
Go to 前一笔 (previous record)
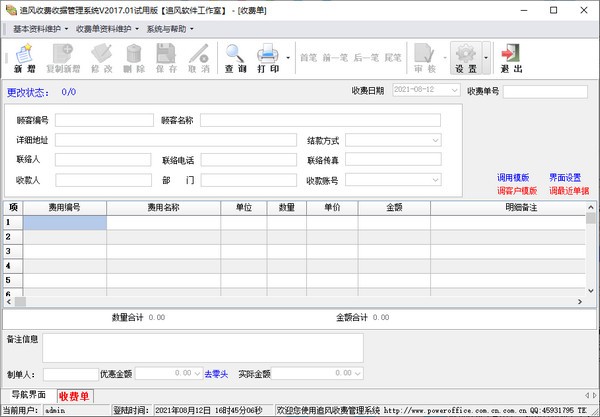[x=335, y=58]
